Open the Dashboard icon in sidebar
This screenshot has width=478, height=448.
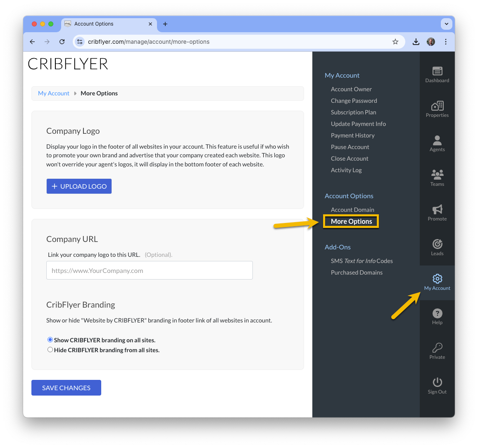click(437, 71)
